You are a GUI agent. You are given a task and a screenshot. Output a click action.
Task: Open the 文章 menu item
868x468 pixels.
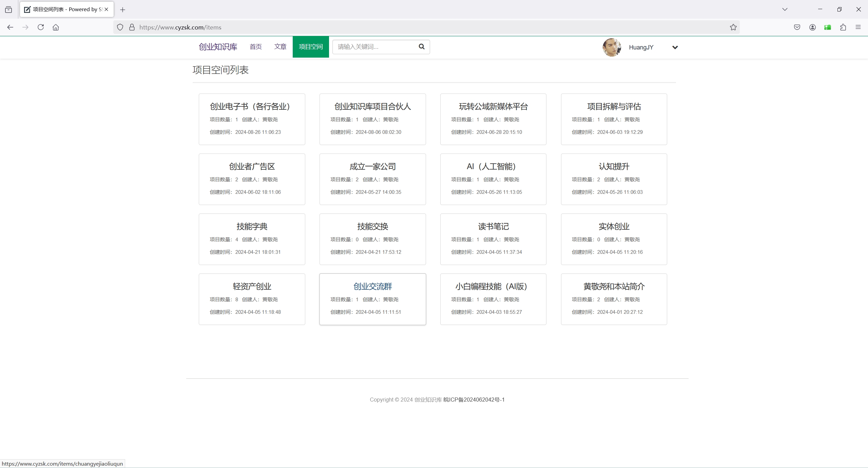pyautogui.click(x=280, y=47)
